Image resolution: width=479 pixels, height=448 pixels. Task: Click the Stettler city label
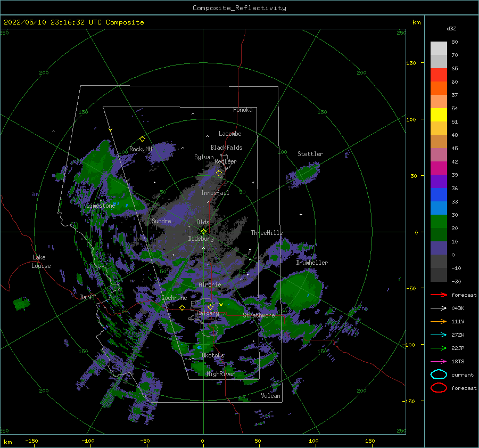click(x=310, y=154)
